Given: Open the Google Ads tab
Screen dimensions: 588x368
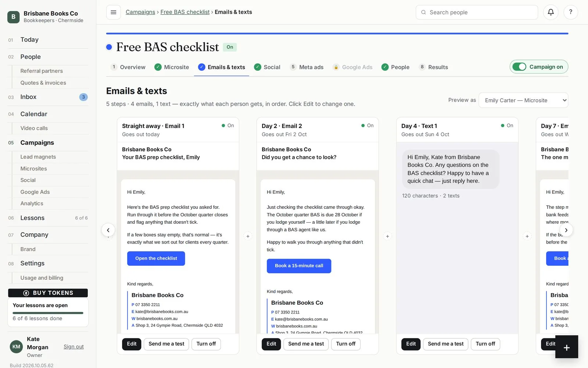Looking at the screenshot, I should (x=352, y=67).
